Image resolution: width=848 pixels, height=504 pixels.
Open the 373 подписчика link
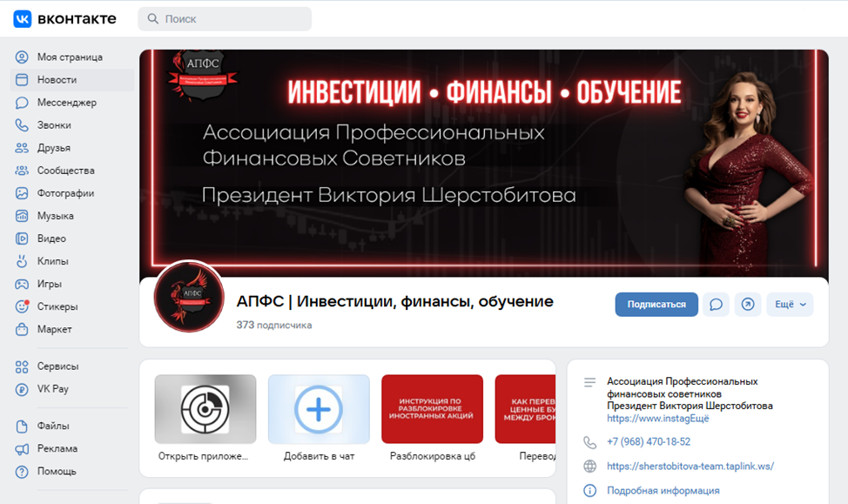[x=274, y=325]
